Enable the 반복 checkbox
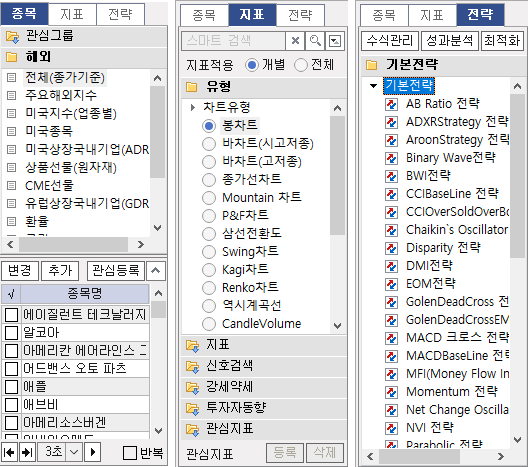Screen dimensions: 528x467 130,453
